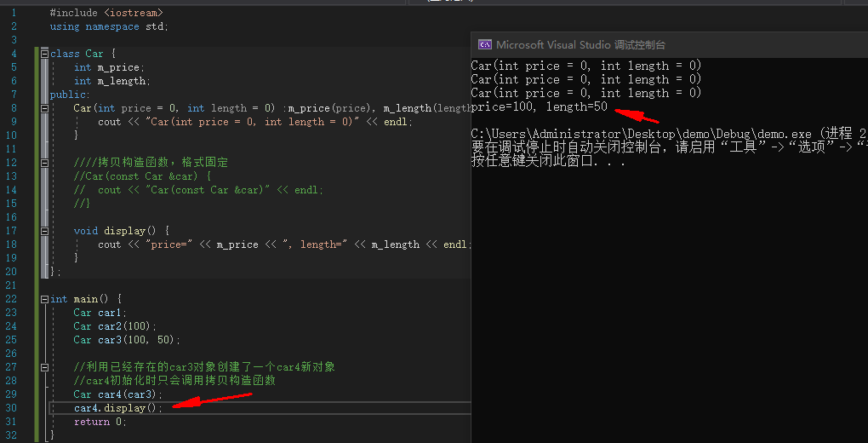Image resolution: width=868 pixels, height=443 pixels.
Task: Click the price=100, length=50 console output
Action: 539,106
